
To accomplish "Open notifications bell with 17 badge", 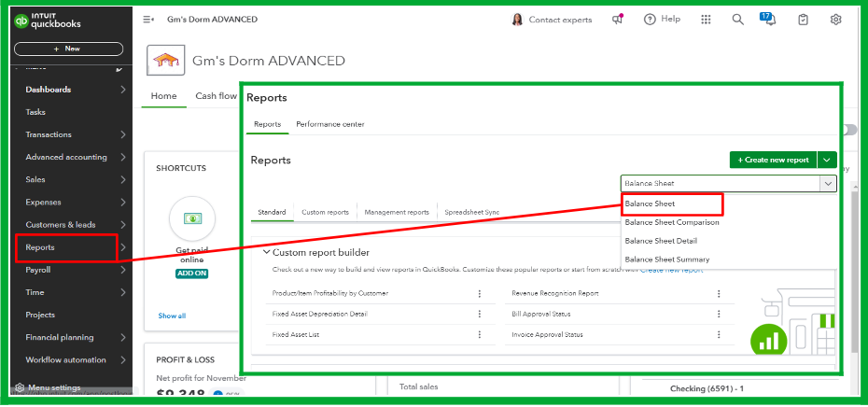I will click(x=769, y=19).
